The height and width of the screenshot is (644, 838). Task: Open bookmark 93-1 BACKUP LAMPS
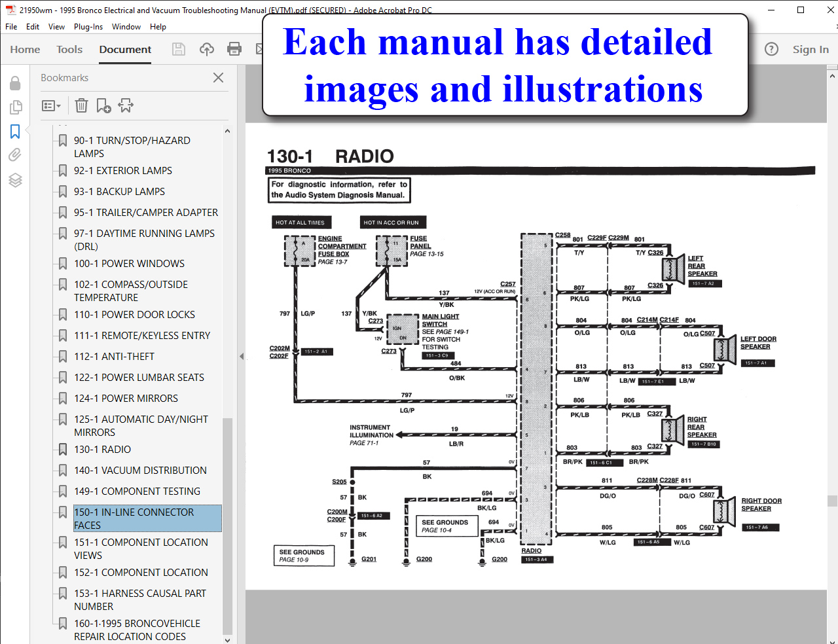(119, 191)
